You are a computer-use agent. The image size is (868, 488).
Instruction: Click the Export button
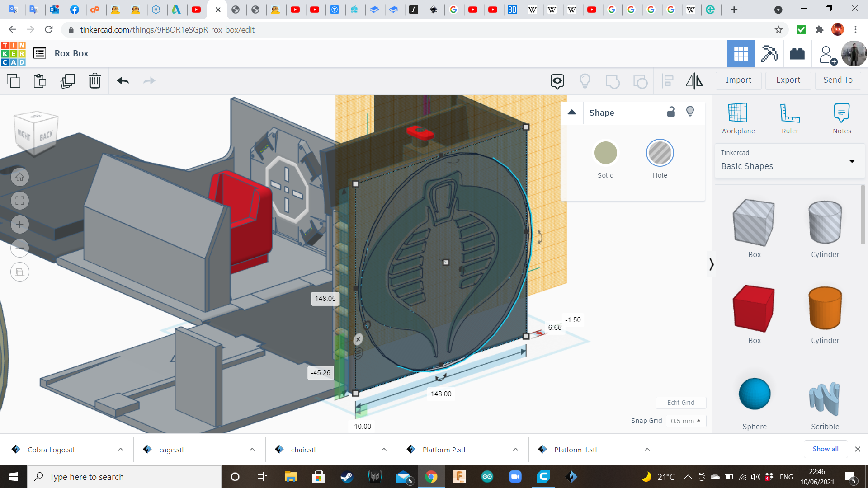(788, 80)
